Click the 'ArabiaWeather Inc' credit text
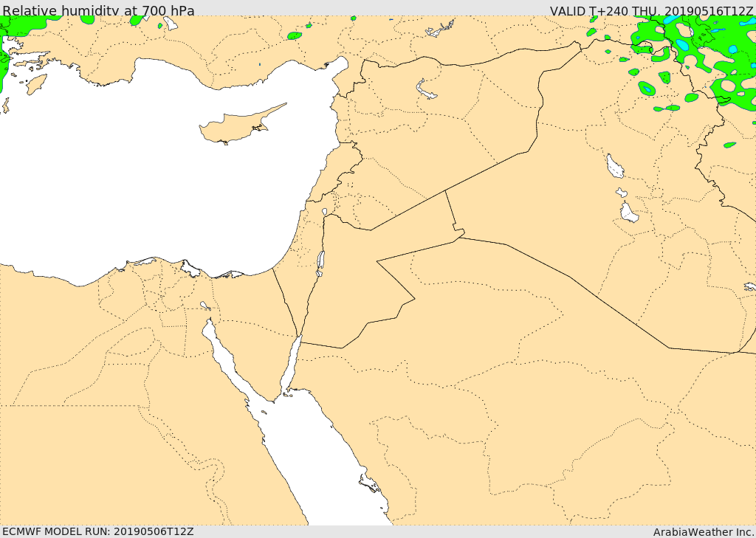Screen dimensions: 756x538 point(703,532)
